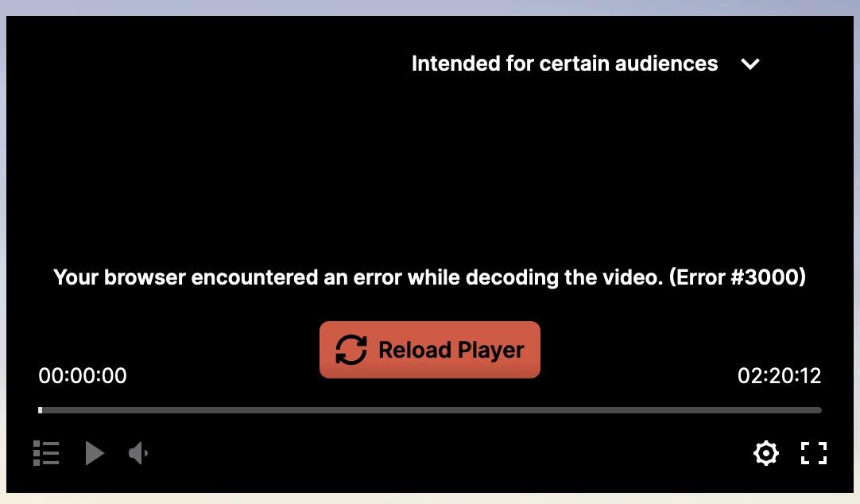860x504 pixels.
Task: Open player settings gear
Action: pyautogui.click(x=765, y=453)
